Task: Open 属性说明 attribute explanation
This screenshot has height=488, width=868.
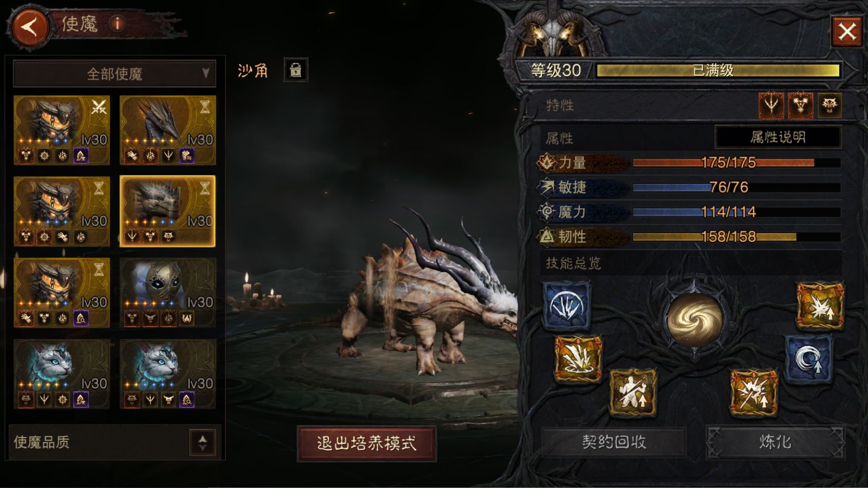Action: pos(778,138)
